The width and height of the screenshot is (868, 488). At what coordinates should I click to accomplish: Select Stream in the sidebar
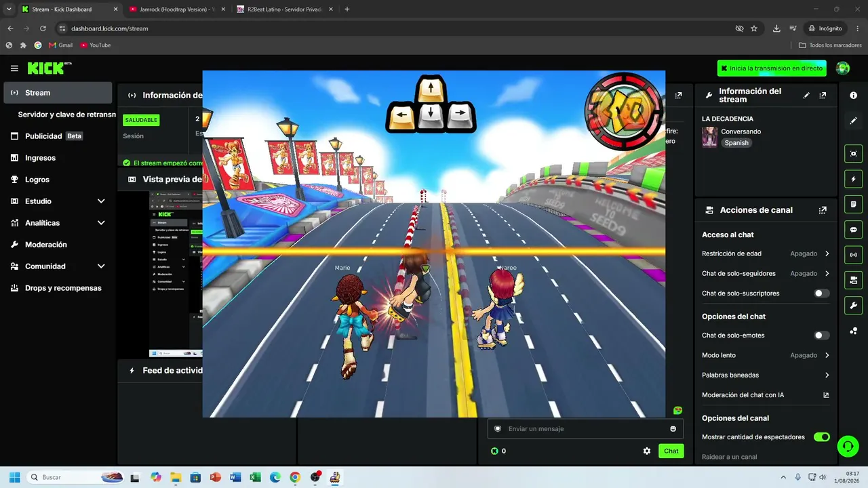pos(58,93)
